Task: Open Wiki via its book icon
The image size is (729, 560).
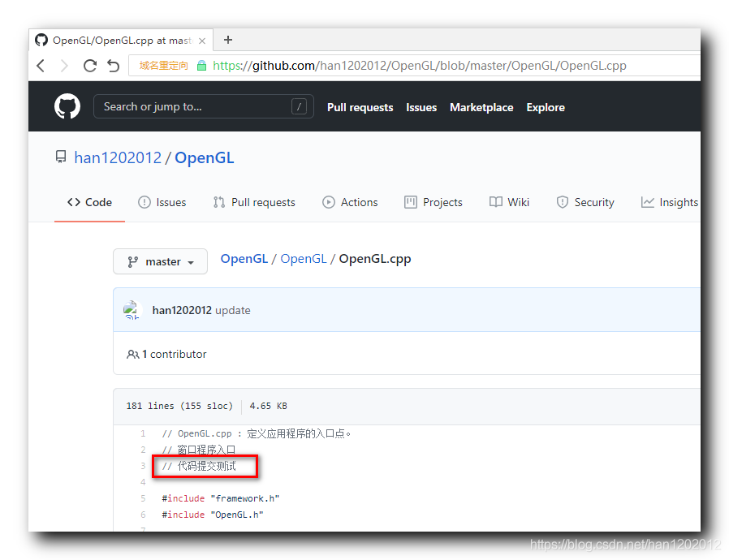Action: pos(495,202)
